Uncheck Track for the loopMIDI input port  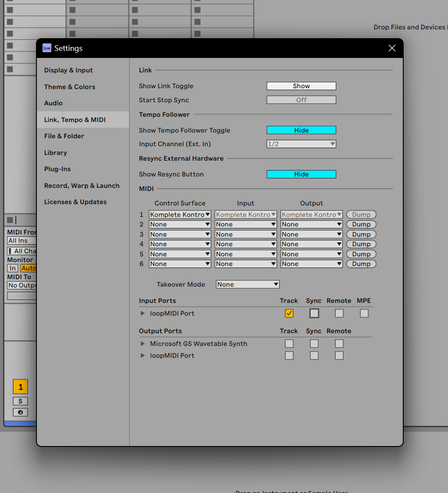(x=289, y=313)
